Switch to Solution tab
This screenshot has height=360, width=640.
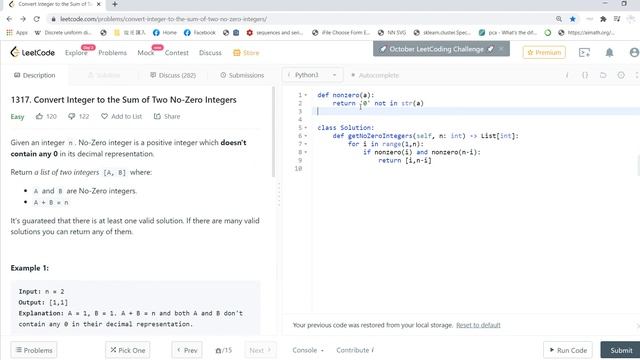(x=104, y=75)
